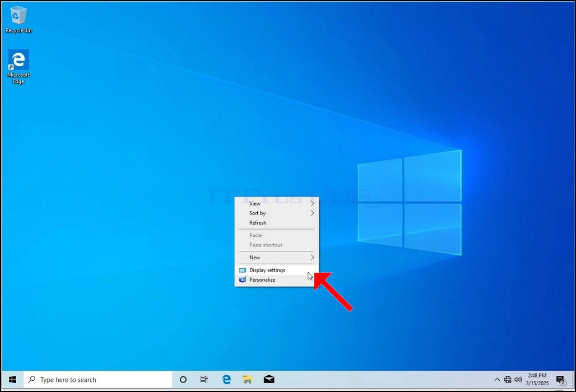Select the Recycle Bin desktop icon

click(x=18, y=20)
